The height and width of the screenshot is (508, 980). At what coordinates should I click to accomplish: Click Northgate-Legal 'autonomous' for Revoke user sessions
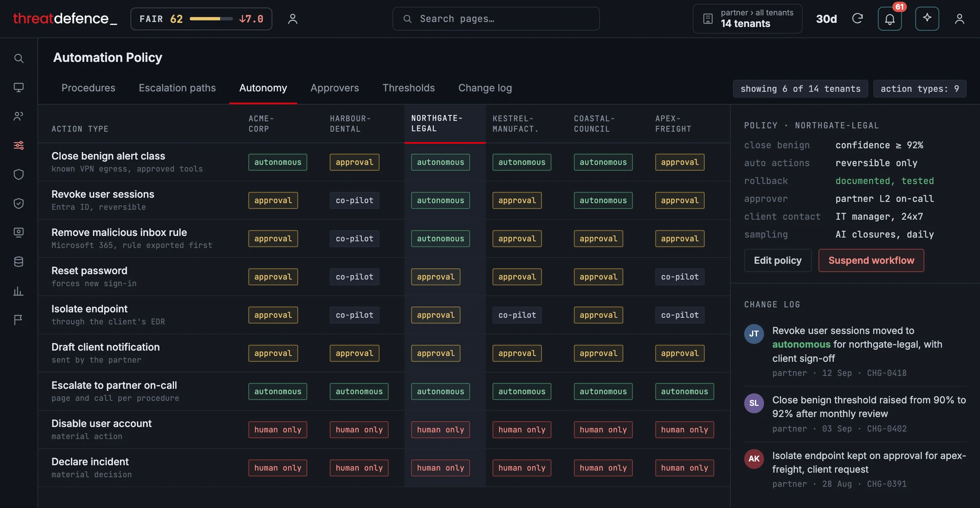(x=441, y=200)
